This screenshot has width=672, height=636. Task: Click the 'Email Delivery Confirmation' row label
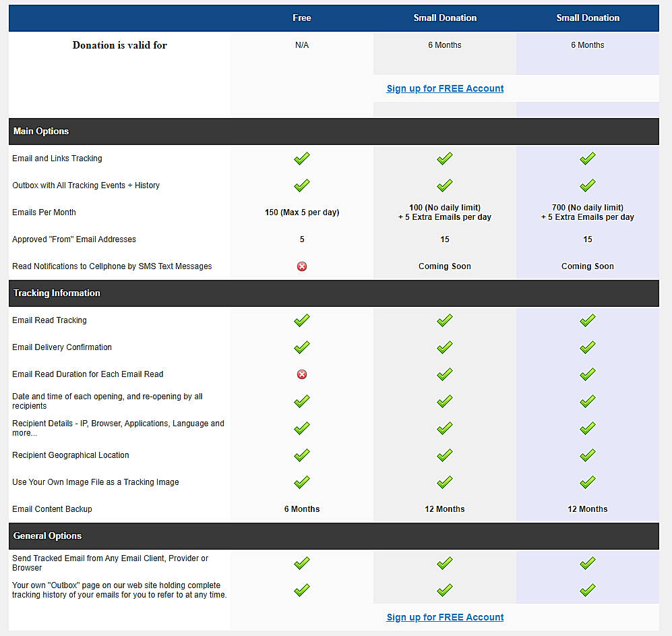tap(62, 347)
